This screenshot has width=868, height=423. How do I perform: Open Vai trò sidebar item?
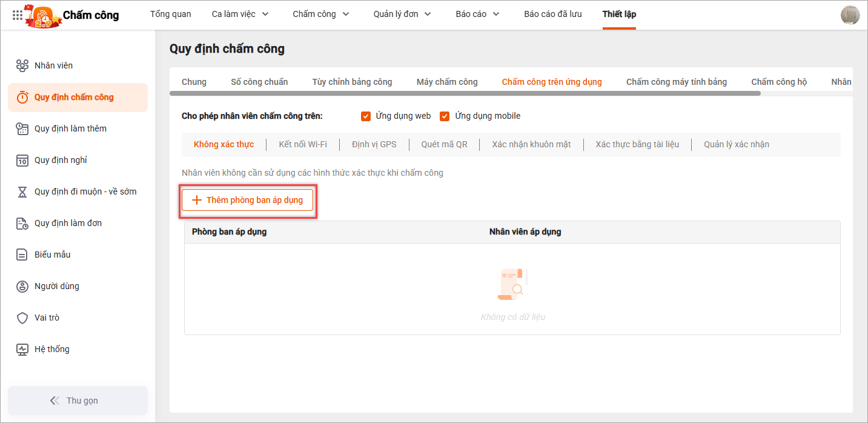pyautogui.click(x=78, y=318)
